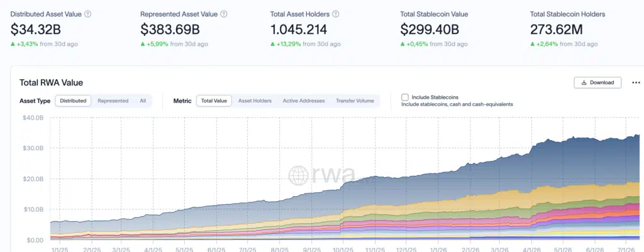
Task: Click the 1.045.214 asset holders figure
Action: click(299, 30)
